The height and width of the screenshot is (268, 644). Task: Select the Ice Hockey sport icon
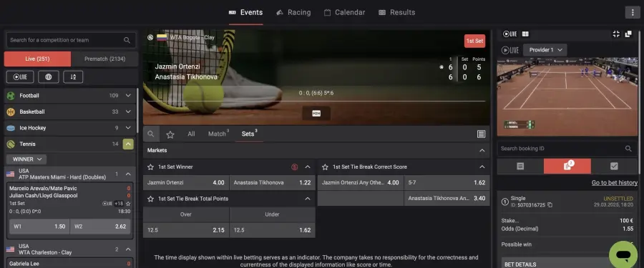tap(11, 128)
